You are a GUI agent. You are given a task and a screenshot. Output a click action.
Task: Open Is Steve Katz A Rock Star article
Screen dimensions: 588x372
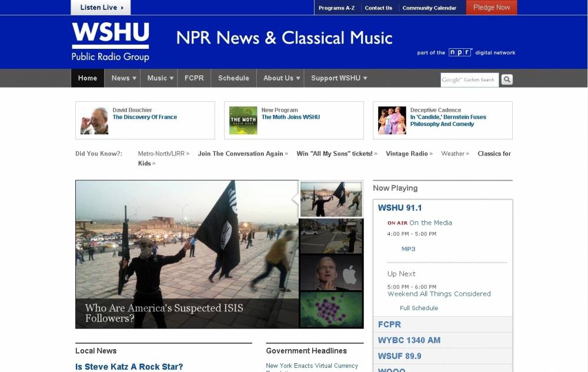[129, 367]
